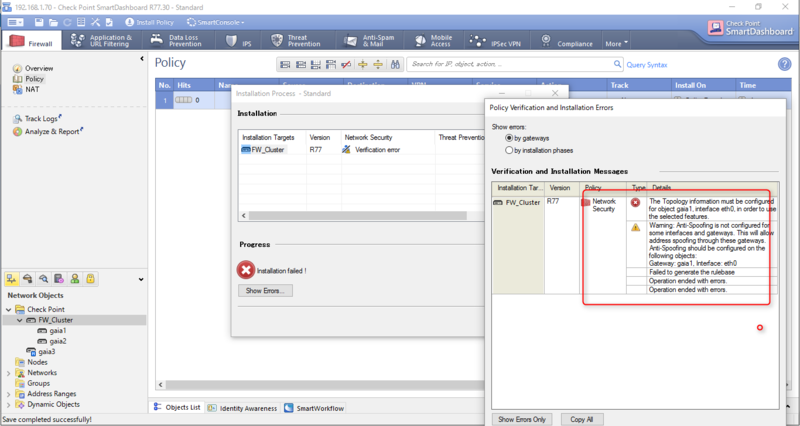The width and height of the screenshot is (800, 426).
Task: Open the Anti-Spam & Mail tab
Action: (369, 41)
